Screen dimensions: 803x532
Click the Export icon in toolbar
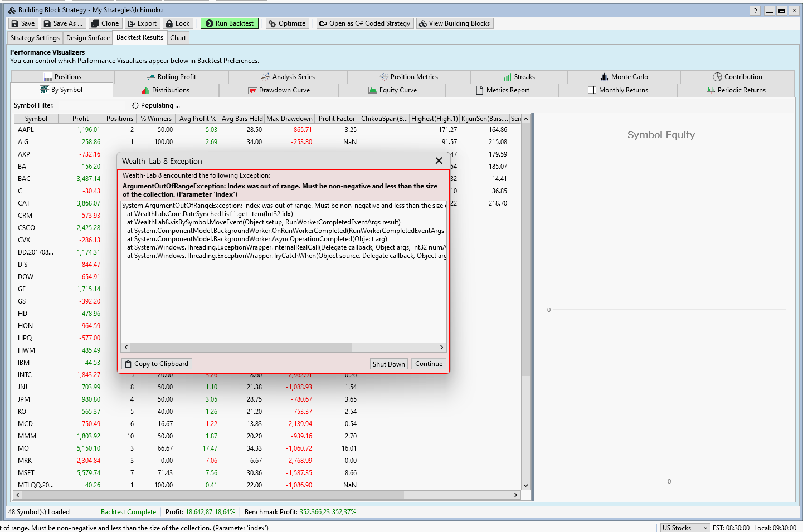(131, 23)
